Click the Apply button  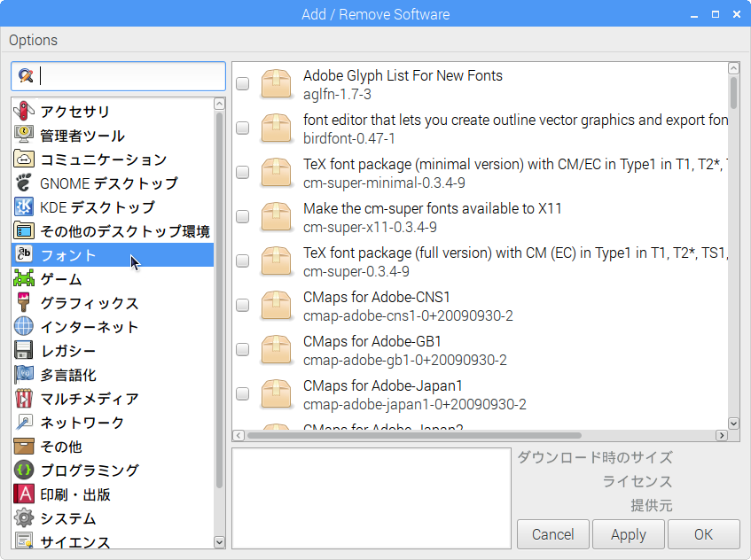point(629,534)
